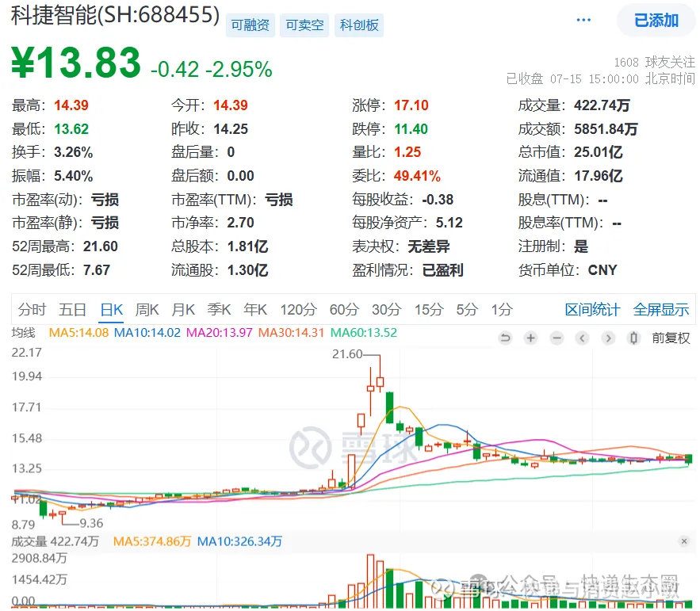Click the 振幅 value 5.40%
This screenshot has height=611, width=700.
click(74, 176)
